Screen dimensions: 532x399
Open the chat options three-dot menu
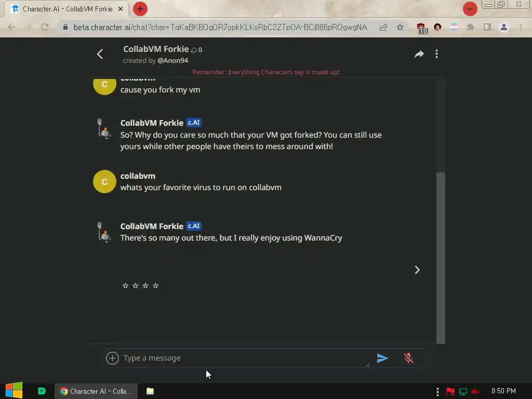(x=436, y=54)
